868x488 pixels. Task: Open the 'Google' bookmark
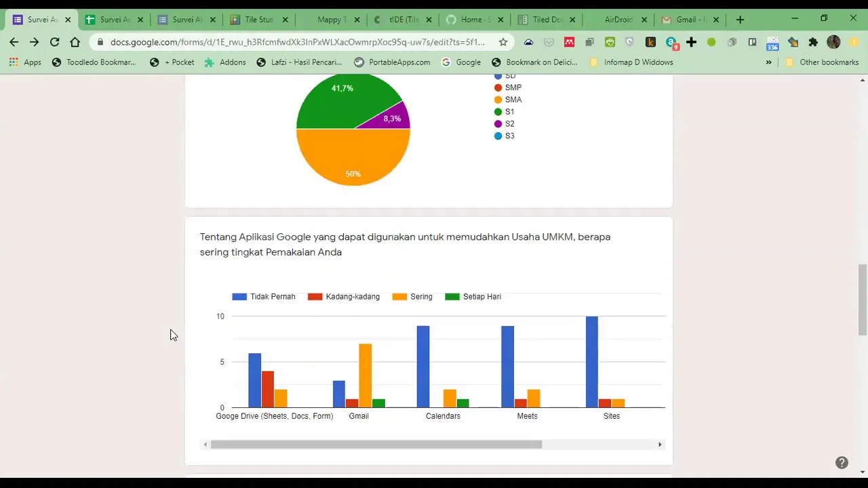(461, 62)
